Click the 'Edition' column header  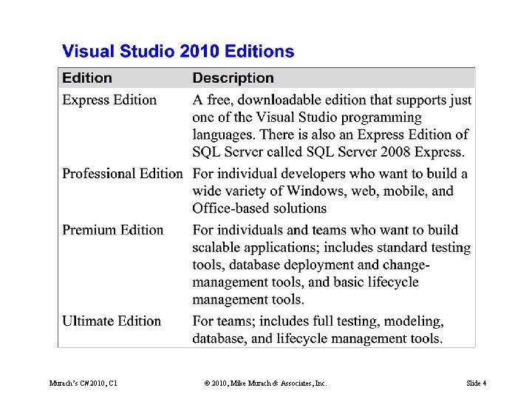[87, 78]
